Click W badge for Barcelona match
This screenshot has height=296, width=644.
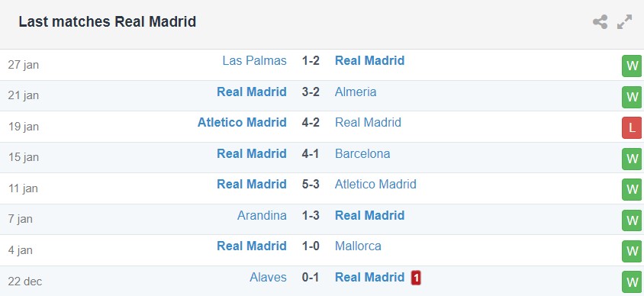pyautogui.click(x=632, y=159)
